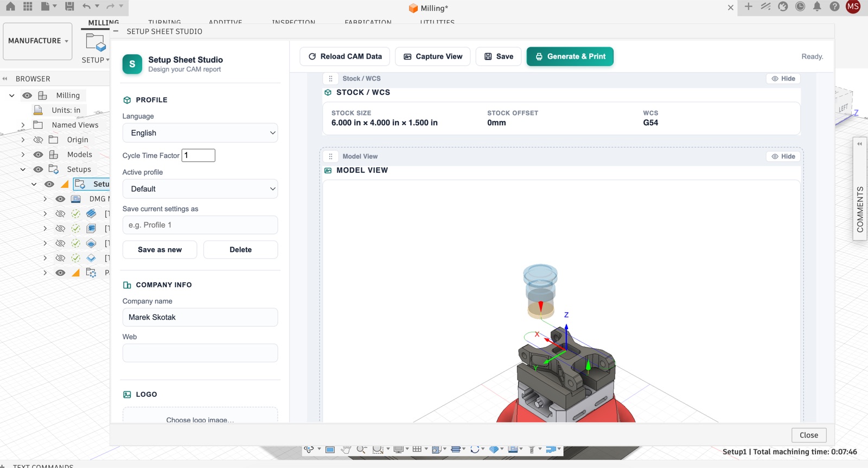Image resolution: width=868 pixels, height=468 pixels.
Task: Collapse the Setups node
Action: (23, 169)
